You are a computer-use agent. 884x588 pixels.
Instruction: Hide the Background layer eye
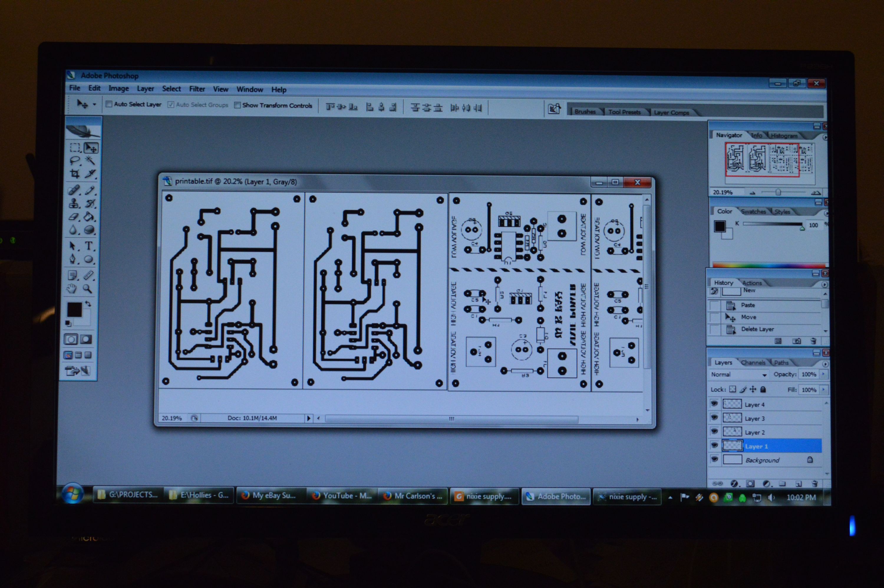coord(714,459)
